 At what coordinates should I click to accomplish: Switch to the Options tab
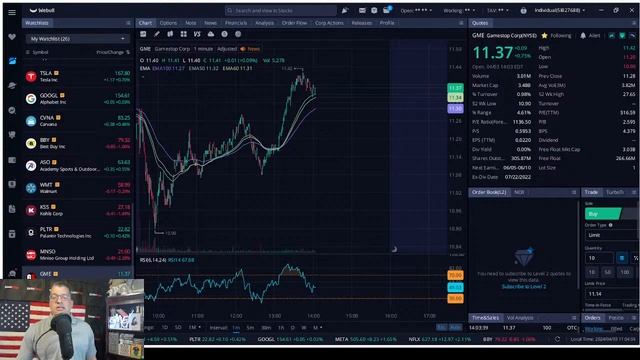[168, 23]
